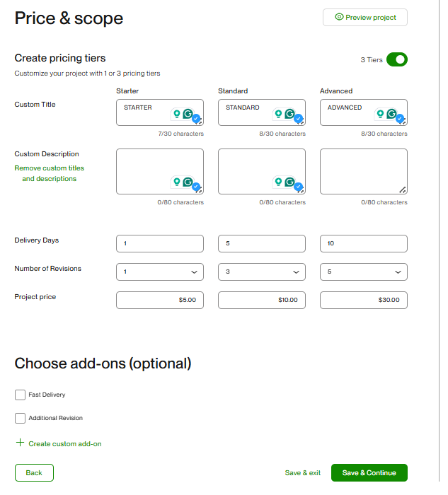Click the resize handle of Advanced description box

[x=402, y=190]
